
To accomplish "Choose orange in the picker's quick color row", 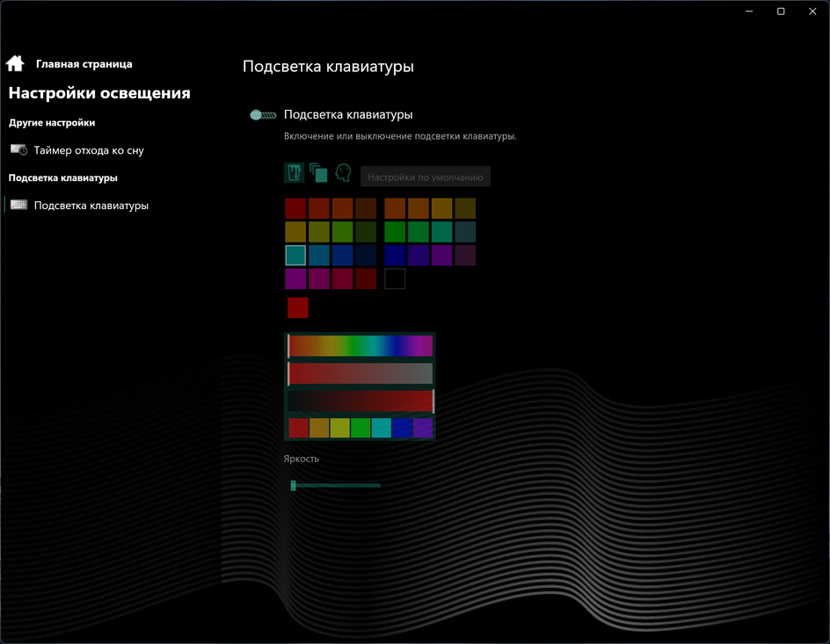I will [319, 428].
